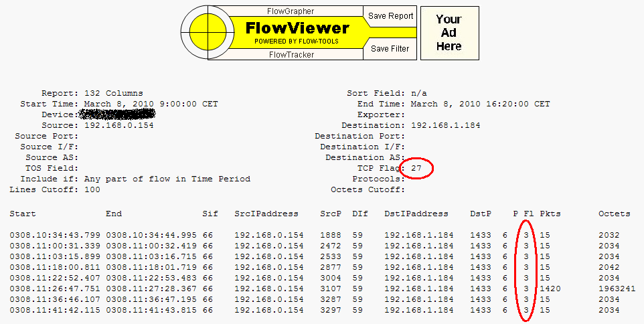Image resolution: width=644 pixels, height=324 pixels.
Task: Open the FlowGrapher link
Action: click(x=291, y=11)
